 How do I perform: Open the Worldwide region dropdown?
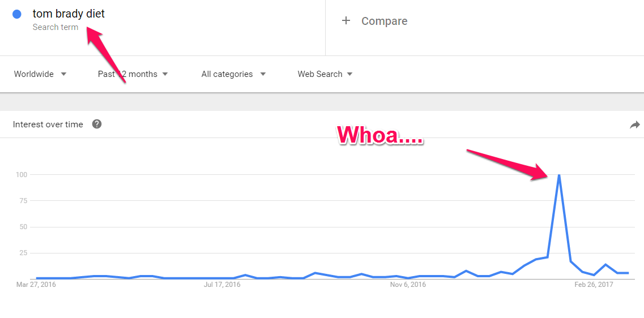coord(40,74)
